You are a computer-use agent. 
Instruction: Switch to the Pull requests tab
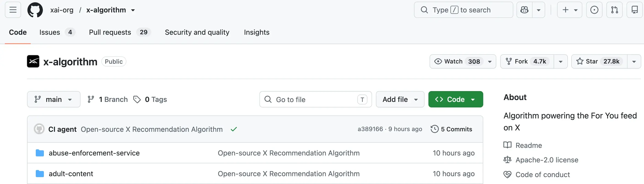pyautogui.click(x=119, y=32)
